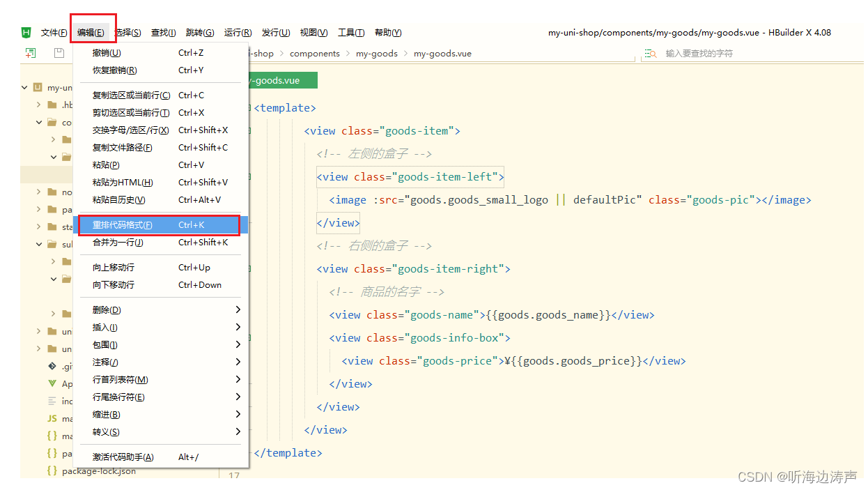
Task: Choose 交换字母/选区/行(X) entry
Action: coord(160,130)
